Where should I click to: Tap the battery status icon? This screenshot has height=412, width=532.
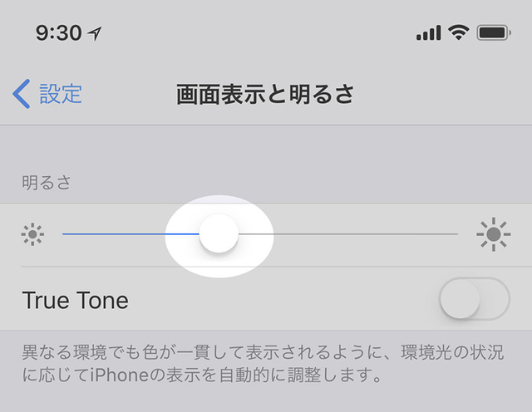[x=494, y=33]
